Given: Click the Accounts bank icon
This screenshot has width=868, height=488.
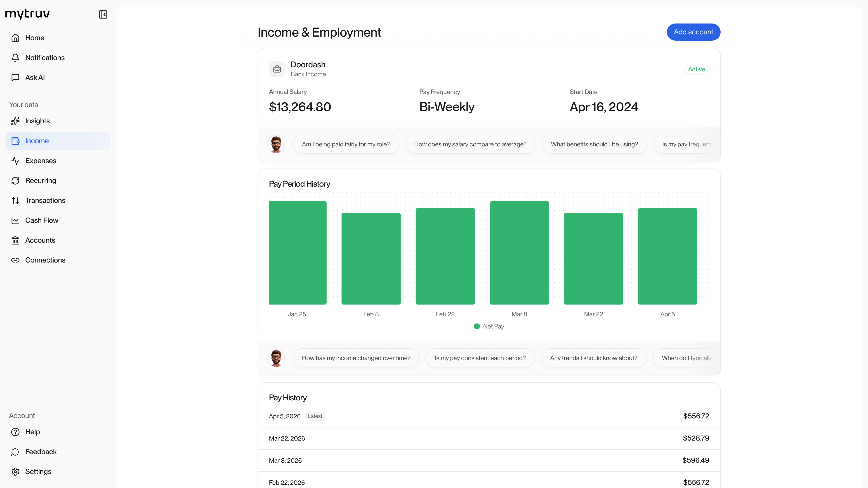Looking at the screenshot, I should 15,240.
